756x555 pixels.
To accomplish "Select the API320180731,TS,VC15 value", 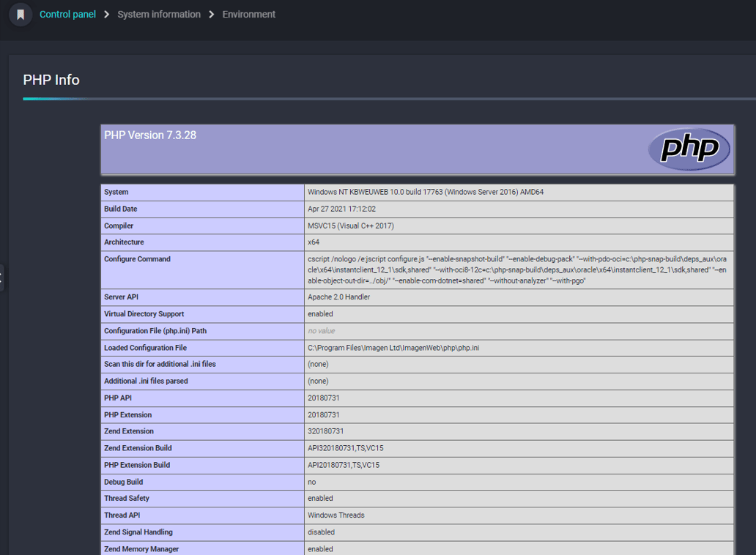I will pos(346,448).
